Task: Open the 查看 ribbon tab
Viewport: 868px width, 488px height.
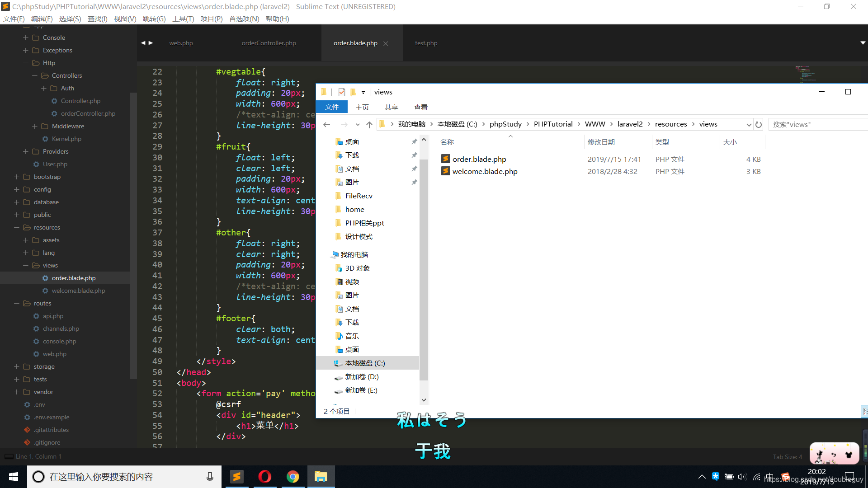Action: pos(420,107)
